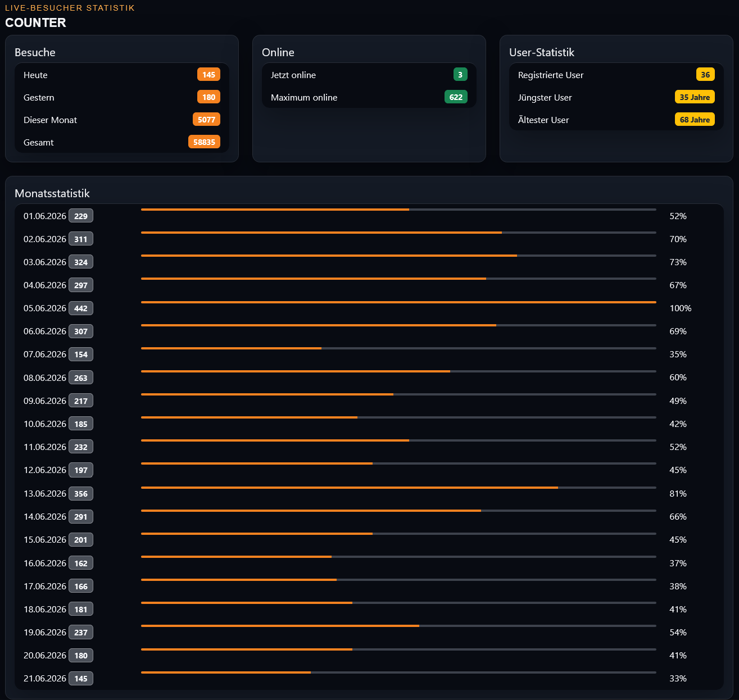Click the 185 badge for 10.06.2026
739x700 pixels.
[81, 424]
